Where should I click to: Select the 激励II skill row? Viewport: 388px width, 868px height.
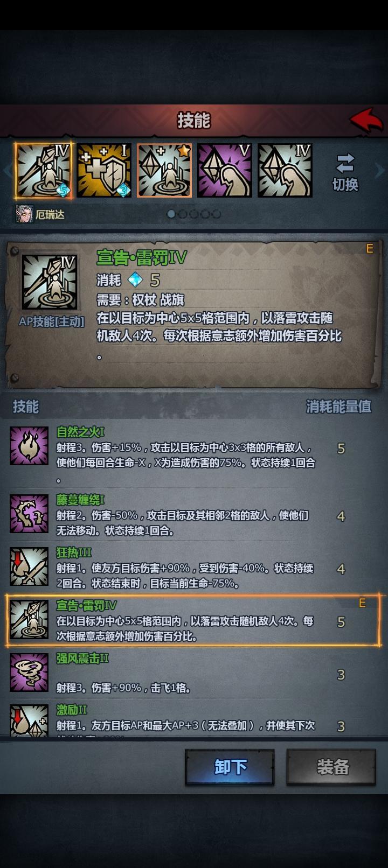pyautogui.click(x=194, y=719)
